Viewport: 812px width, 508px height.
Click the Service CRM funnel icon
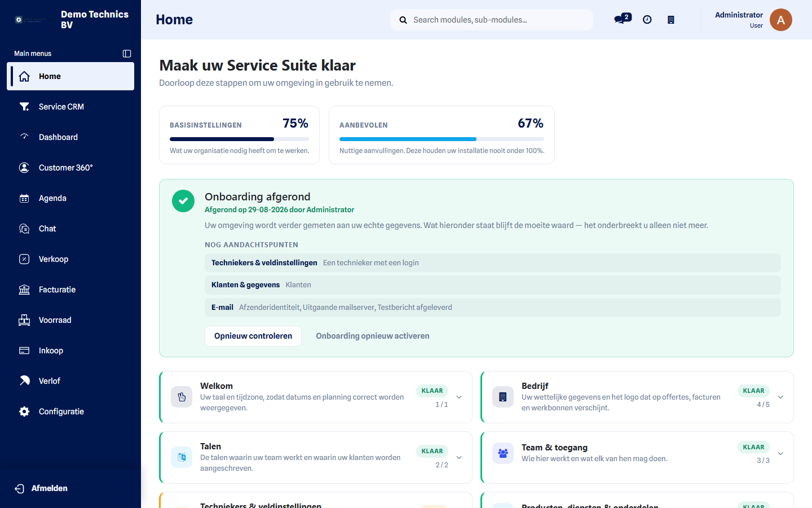(24, 107)
